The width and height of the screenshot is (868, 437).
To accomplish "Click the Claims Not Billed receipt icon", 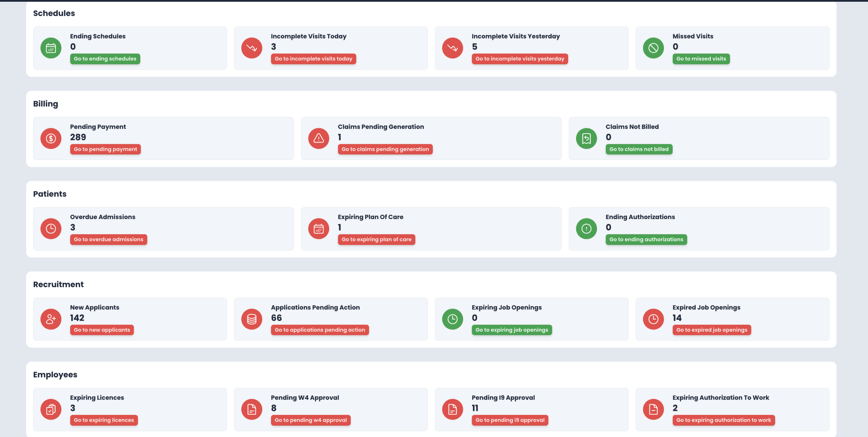I will pyautogui.click(x=587, y=138).
